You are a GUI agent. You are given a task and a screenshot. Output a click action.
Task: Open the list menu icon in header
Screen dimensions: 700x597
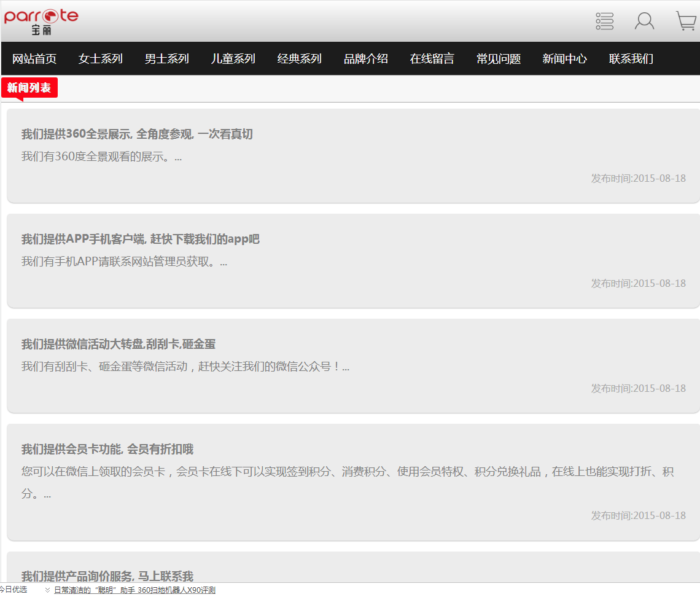(x=604, y=21)
